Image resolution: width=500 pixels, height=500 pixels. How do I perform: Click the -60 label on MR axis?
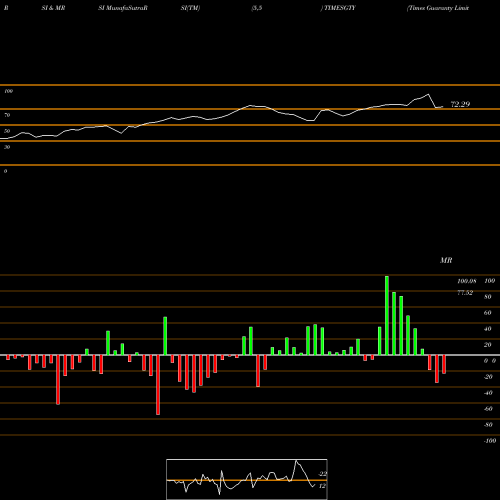click(x=488, y=409)
